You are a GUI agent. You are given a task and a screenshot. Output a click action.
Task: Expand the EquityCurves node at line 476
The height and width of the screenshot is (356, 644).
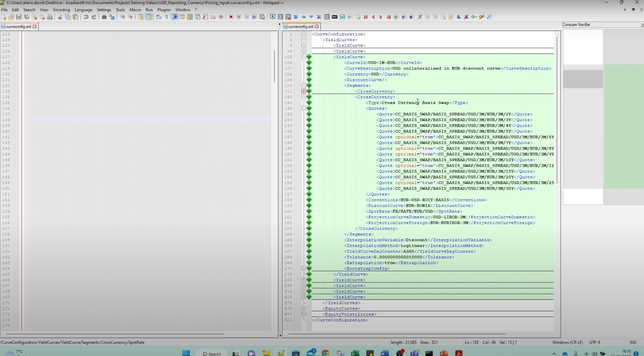click(304, 309)
